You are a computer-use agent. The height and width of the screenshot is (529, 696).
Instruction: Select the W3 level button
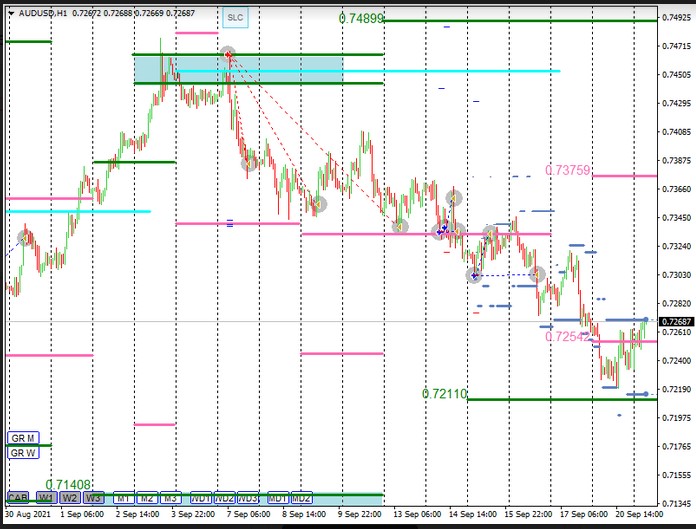93,497
